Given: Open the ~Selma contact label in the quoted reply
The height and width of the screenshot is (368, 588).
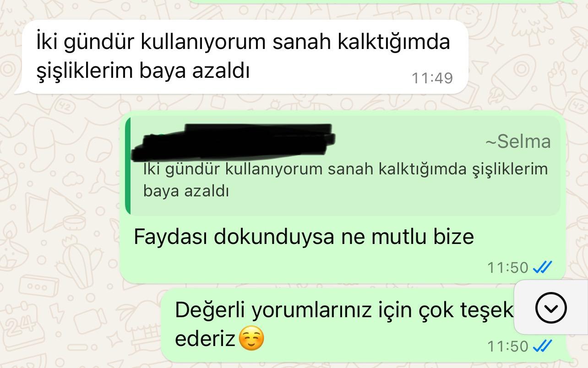Looking at the screenshot, I should pos(518,141).
